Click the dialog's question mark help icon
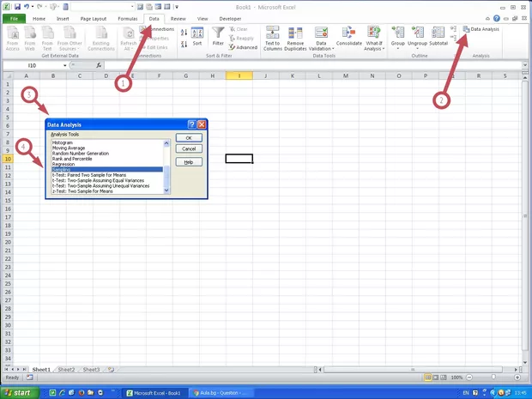Viewport: 532px width, 399px height. (191, 124)
